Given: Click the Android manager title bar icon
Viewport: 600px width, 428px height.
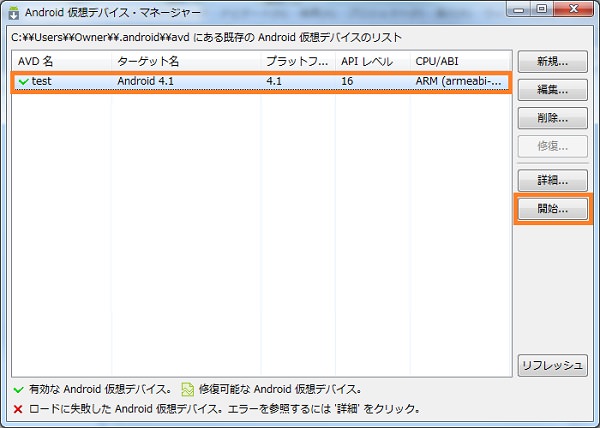Looking at the screenshot, I should [x=14, y=13].
